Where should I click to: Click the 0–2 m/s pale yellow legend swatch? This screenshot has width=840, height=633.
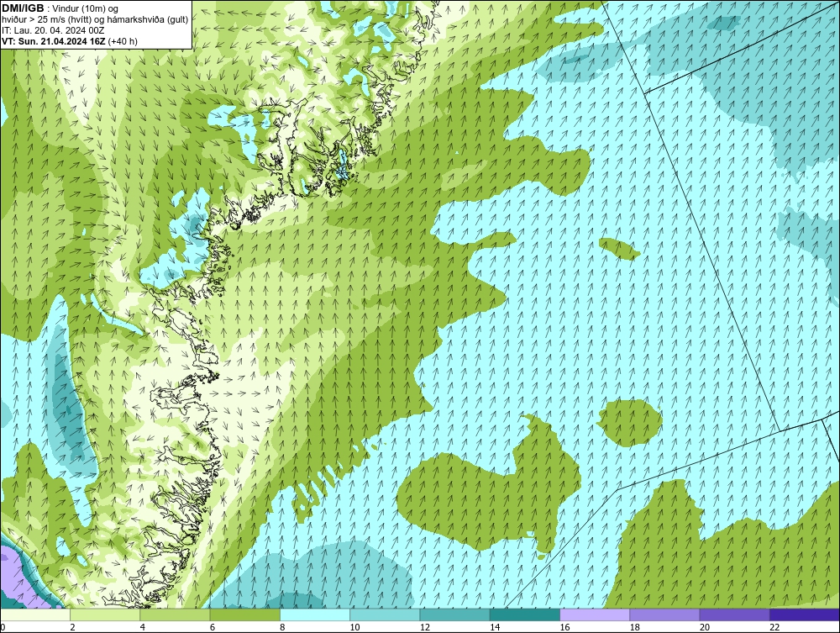(x=34, y=615)
